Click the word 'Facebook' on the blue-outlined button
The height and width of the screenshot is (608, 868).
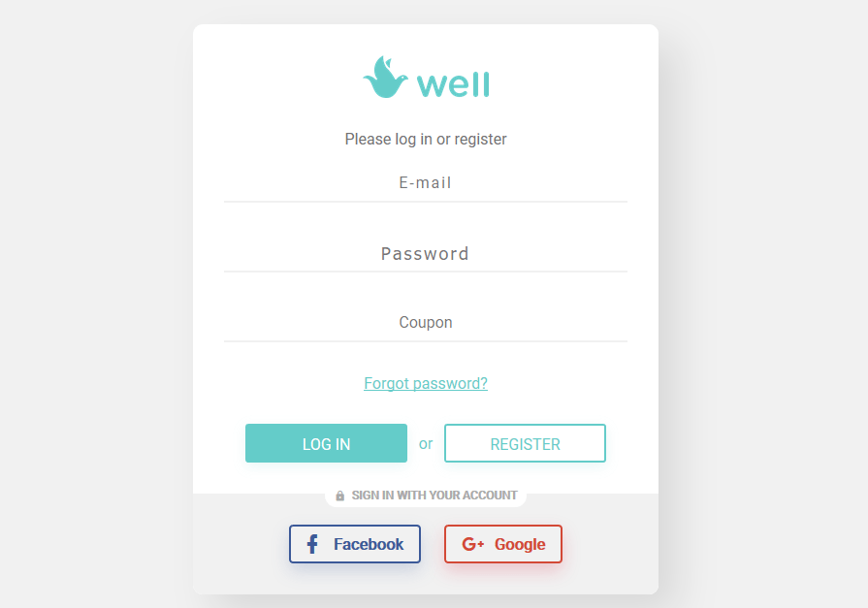pyautogui.click(x=369, y=544)
